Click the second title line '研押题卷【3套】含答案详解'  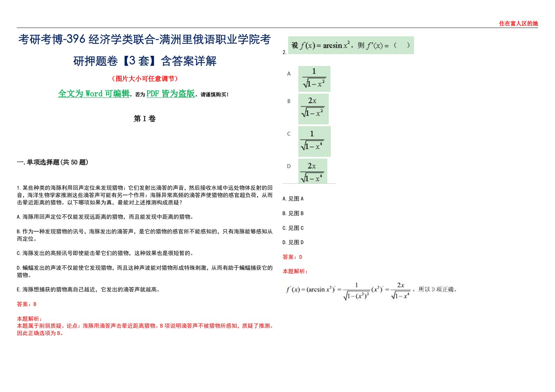145,61
